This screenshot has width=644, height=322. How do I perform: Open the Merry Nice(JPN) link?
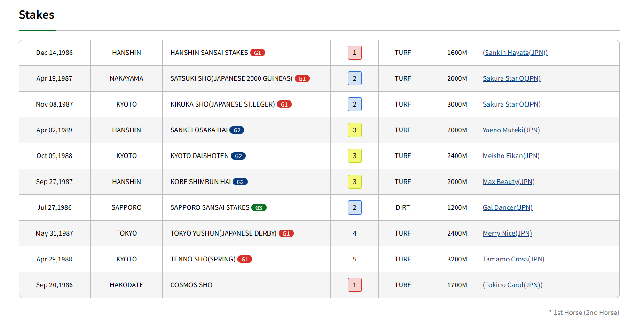pyautogui.click(x=507, y=233)
